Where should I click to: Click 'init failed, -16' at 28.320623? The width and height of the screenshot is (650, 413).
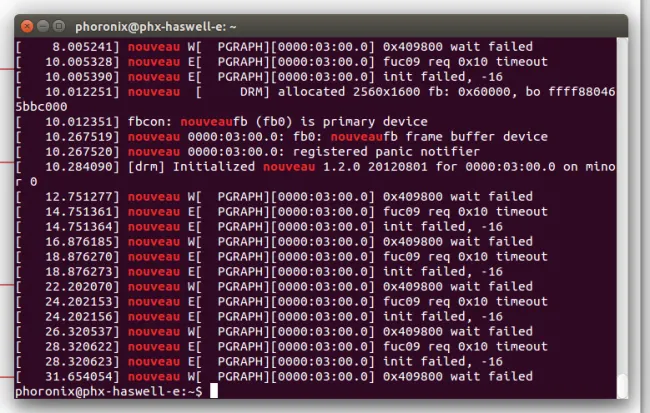click(443, 362)
